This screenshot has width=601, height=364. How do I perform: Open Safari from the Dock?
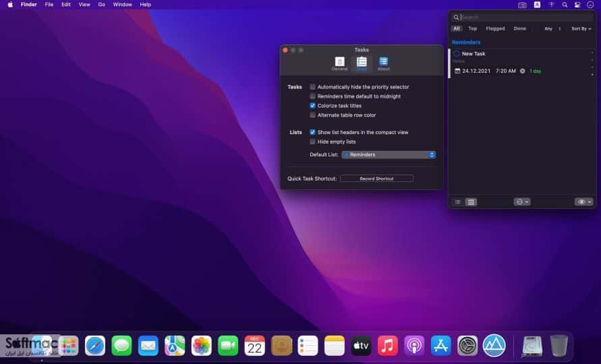[95, 346]
